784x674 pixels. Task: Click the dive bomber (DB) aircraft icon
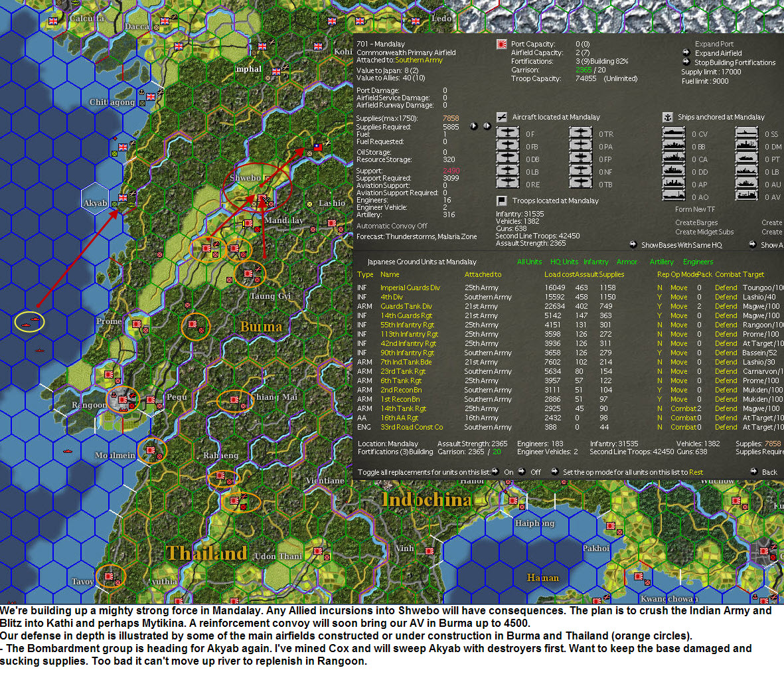pos(507,158)
